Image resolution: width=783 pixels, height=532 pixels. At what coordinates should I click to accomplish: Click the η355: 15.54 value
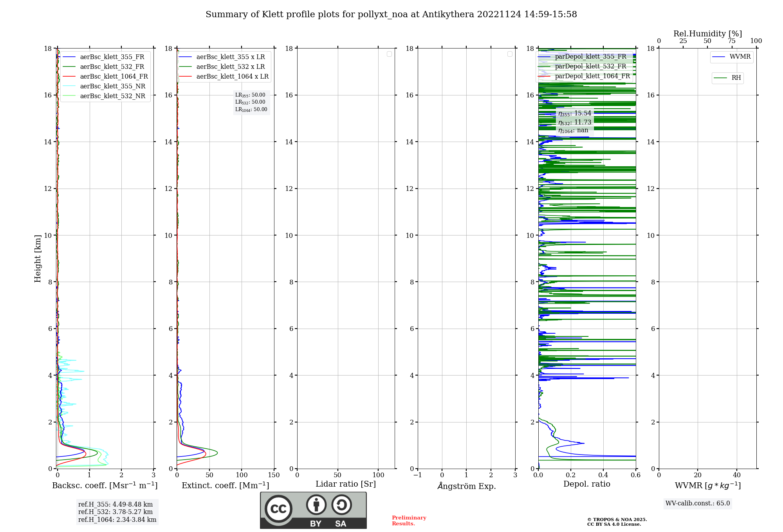575,113
